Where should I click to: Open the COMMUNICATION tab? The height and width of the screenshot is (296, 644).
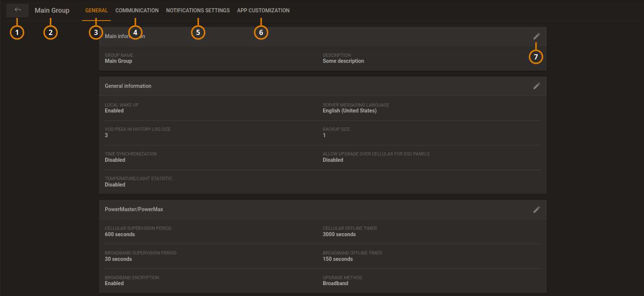[137, 10]
